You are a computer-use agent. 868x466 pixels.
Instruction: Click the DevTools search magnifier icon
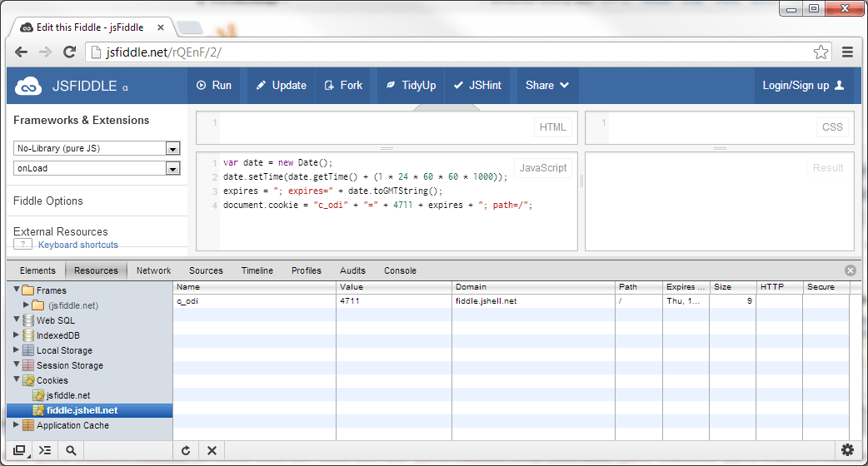71,450
